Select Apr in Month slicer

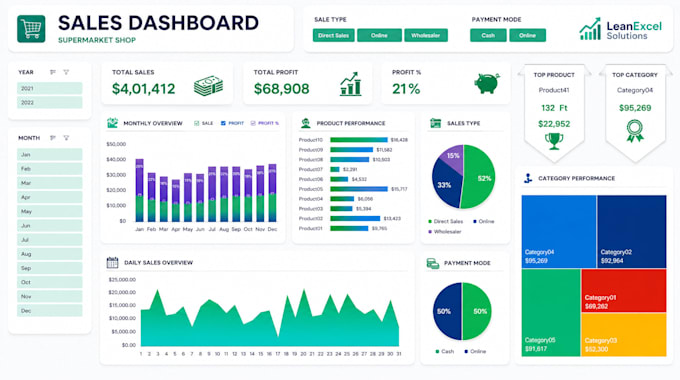point(49,197)
